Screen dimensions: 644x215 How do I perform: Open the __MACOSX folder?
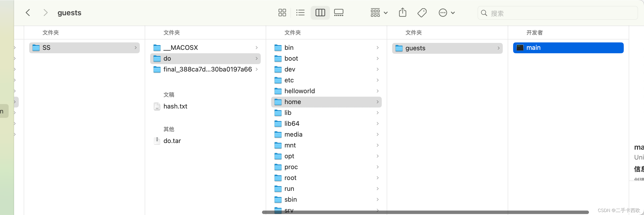click(205, 48)
